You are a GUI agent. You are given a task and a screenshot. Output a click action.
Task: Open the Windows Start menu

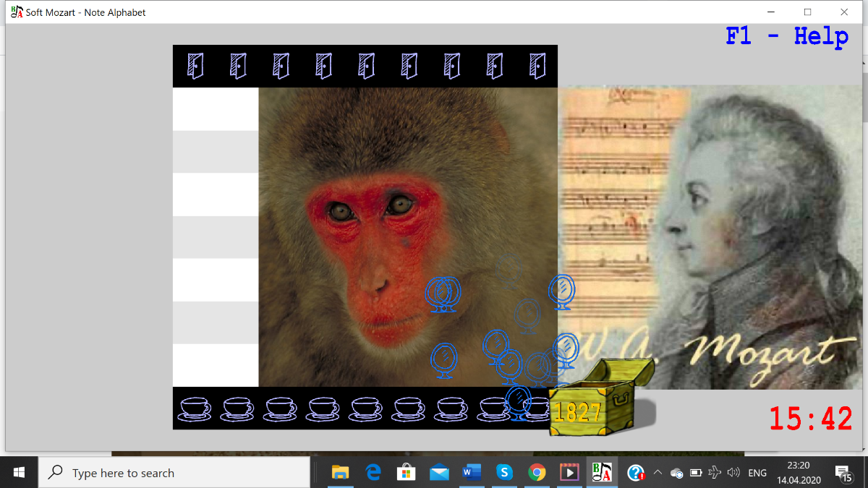tap(19, 473)
